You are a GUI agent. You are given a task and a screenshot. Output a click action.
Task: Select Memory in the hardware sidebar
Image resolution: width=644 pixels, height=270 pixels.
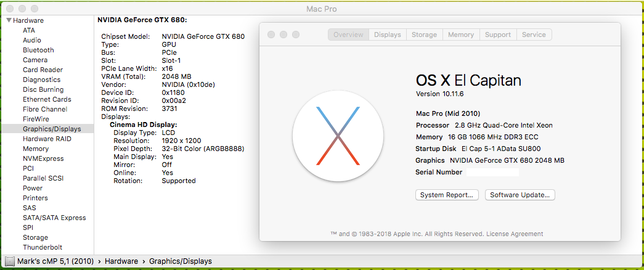click(35, 149)
